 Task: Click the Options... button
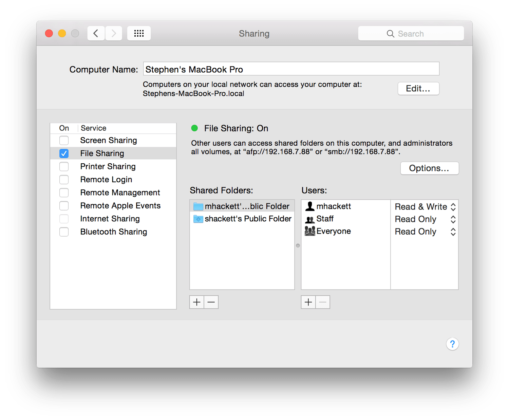pyautogui.click(x=430, y=168)
